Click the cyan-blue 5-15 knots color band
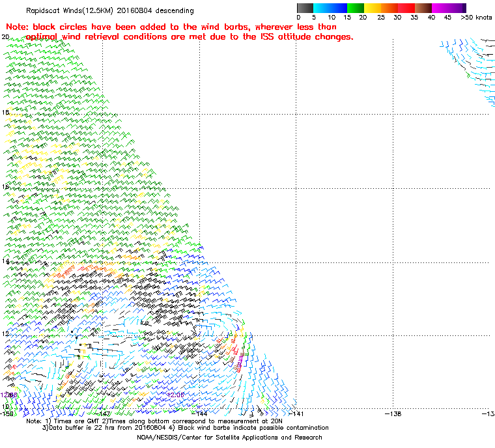Screen dimensions: 495x448 [330, 8]
